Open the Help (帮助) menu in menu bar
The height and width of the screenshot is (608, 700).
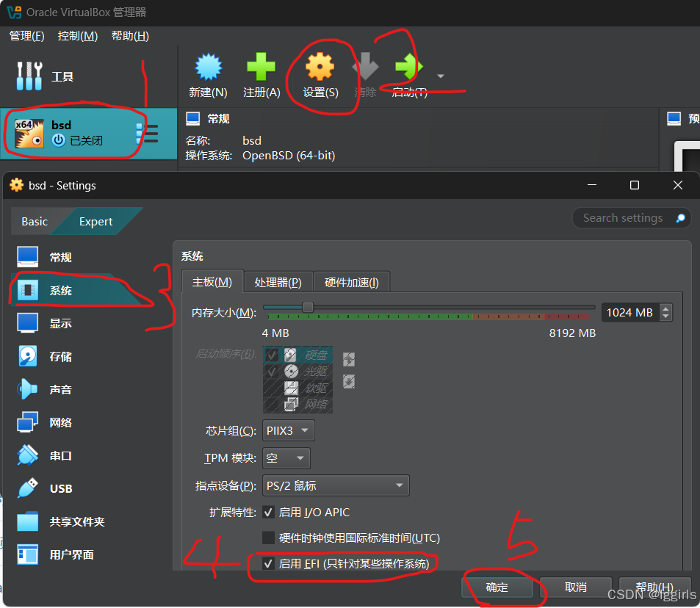[130, 36]
